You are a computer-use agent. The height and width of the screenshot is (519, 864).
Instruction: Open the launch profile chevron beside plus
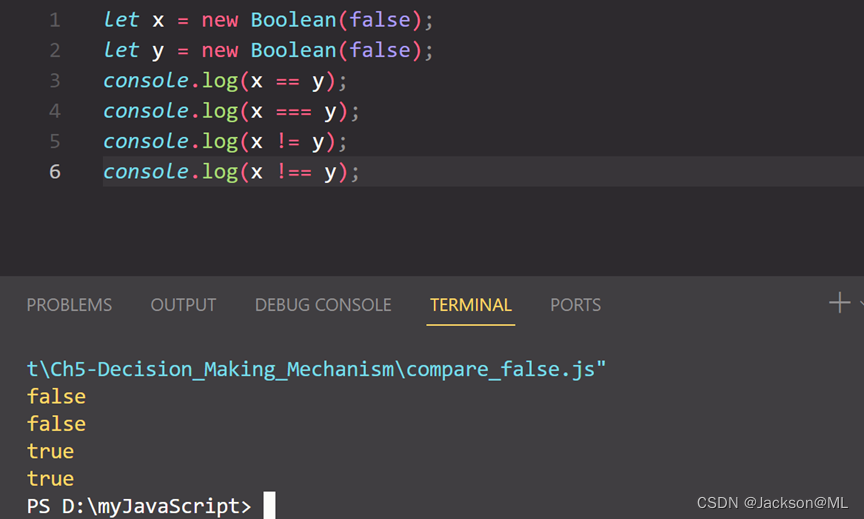coord(860,304)
